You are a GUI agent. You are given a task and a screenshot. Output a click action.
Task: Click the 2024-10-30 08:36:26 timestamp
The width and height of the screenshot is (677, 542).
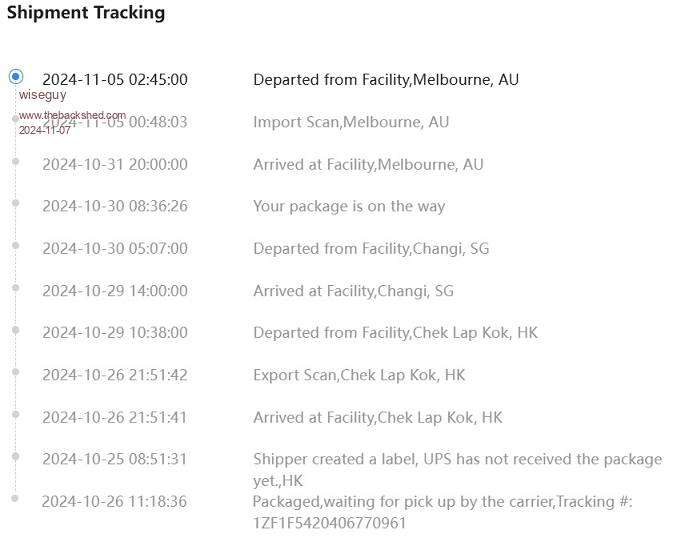point(115,206)
